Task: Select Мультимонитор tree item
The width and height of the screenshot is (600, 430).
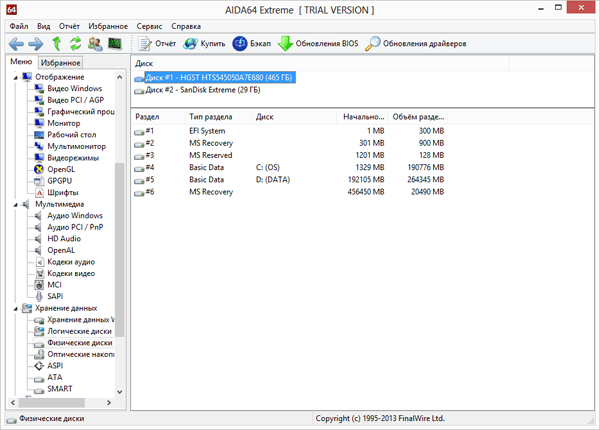Action: click(76, 146)
